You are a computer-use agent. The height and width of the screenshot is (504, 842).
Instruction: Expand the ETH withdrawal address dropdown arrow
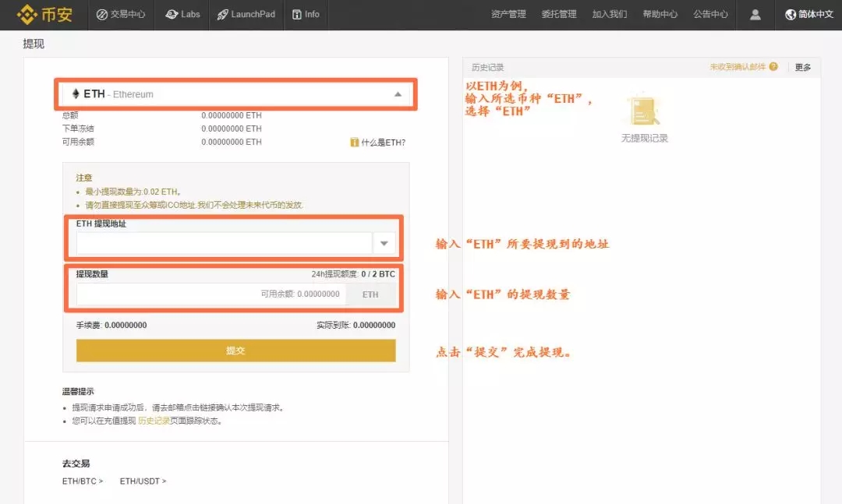[384, 243]
